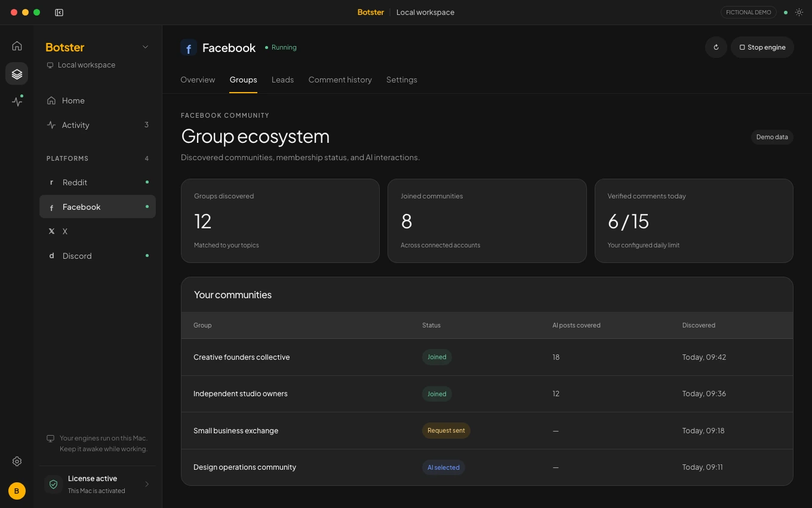Image resolution: width=812 pixels, height=508 pixels.
Task: Open the pulse activity icon in rail
Action: click(x=17, y=102)
